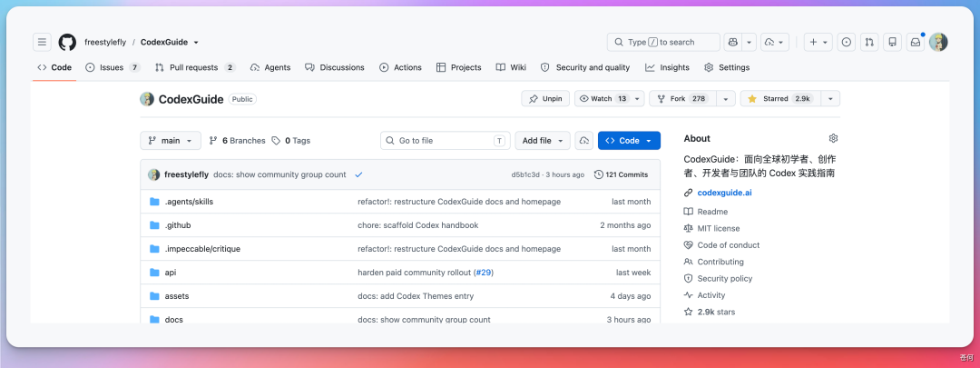This screenshot has height=368, width=980.
Task: Open the codexguide.ai website link
Action: coord(724,193)
